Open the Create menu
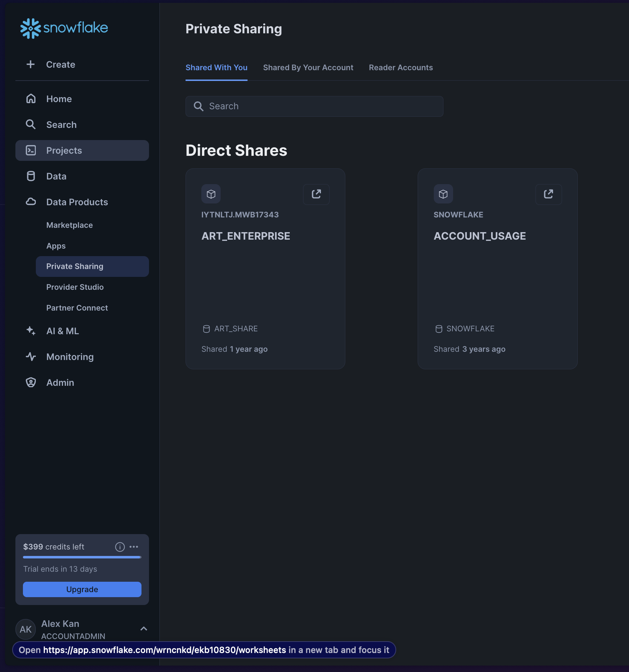 click(82, 64)
